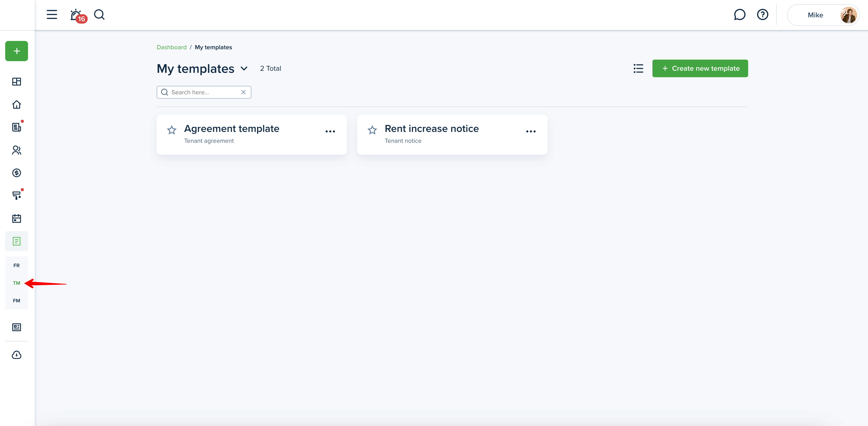Favorite the Rent increase notice star

[372, 130]
